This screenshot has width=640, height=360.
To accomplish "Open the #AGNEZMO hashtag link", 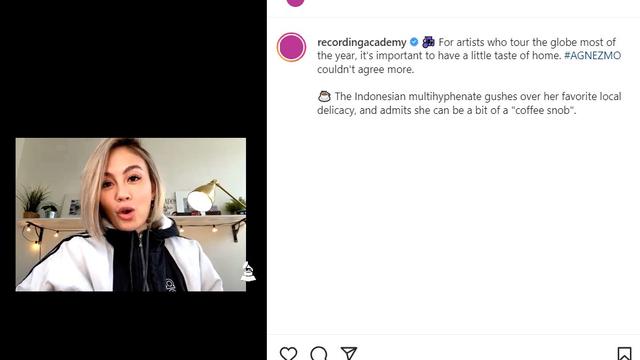I will coord(593,56).
